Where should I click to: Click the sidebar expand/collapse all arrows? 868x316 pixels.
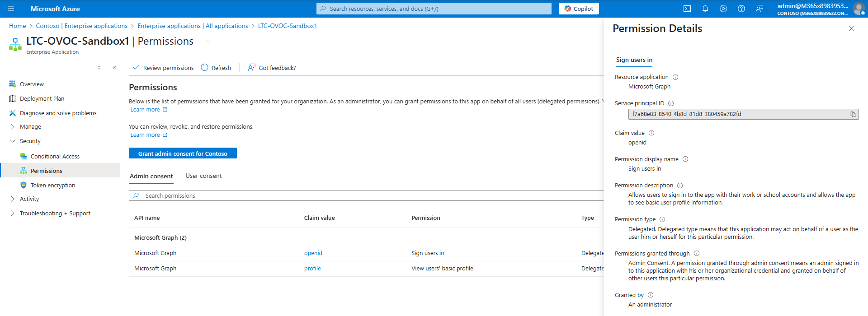point(99,68)
